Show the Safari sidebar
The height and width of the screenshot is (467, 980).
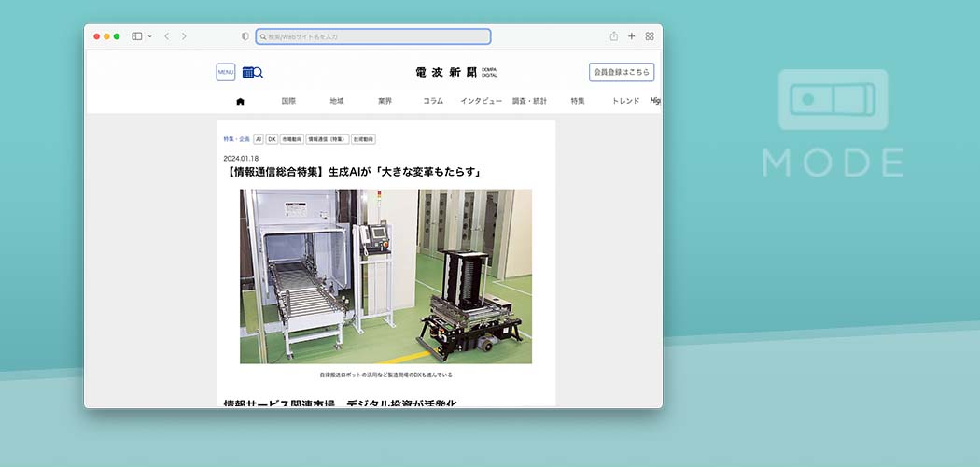pyautogui.click(x=136, y=36)
